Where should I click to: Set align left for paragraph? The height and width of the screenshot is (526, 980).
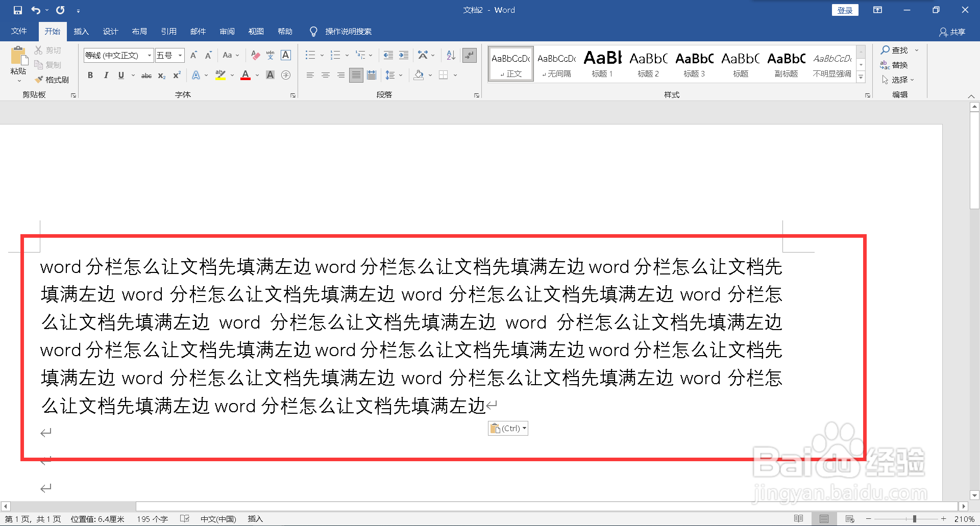coord(310,75)
